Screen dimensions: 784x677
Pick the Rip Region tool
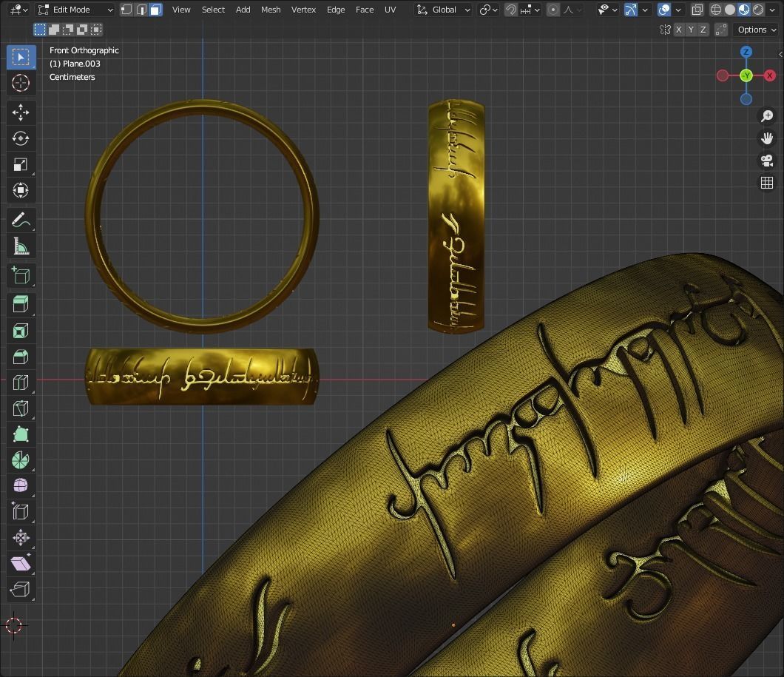coord(21,590)
